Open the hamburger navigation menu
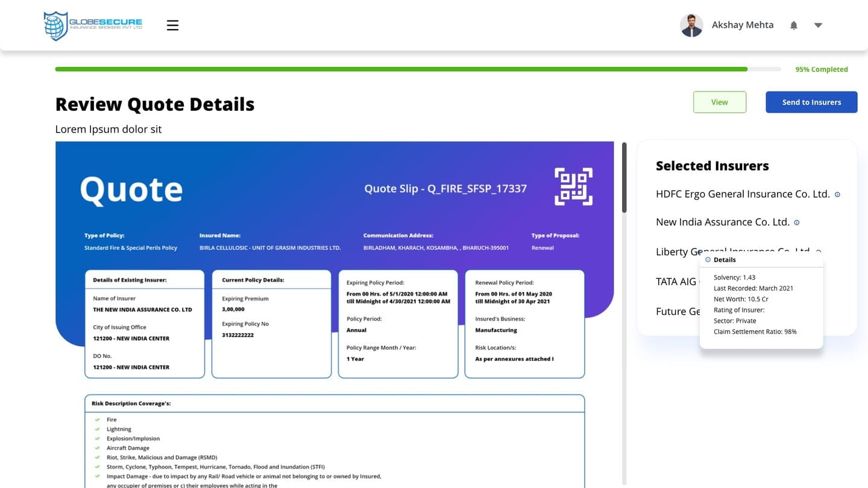 tap(172, 25)
